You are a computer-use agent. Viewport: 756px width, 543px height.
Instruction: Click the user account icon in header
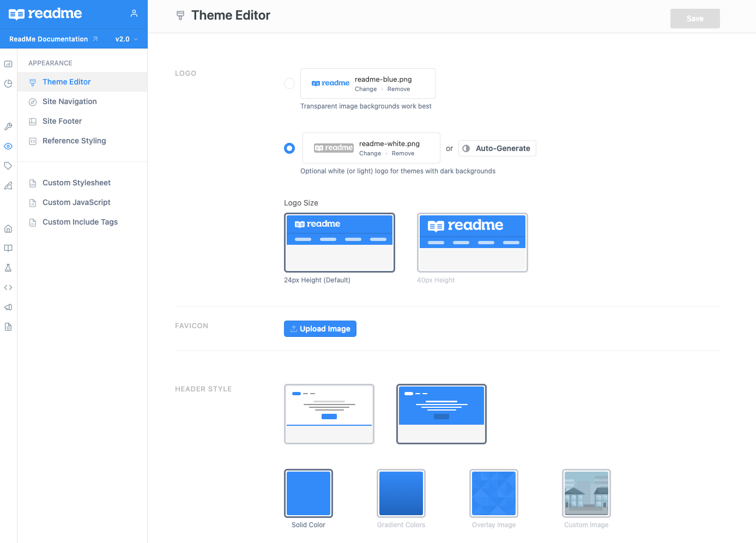(134, 14)
